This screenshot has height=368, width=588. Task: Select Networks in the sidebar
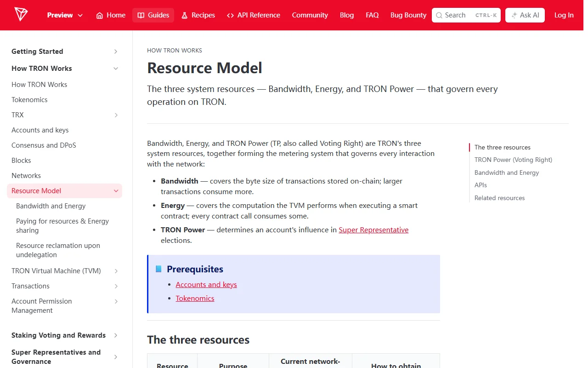pos(26,176)
